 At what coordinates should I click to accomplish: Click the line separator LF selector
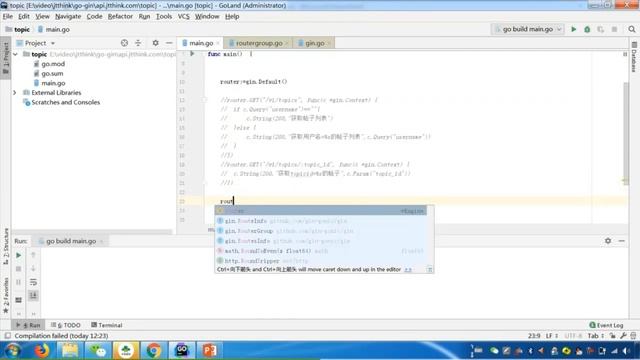click(552, 336)
